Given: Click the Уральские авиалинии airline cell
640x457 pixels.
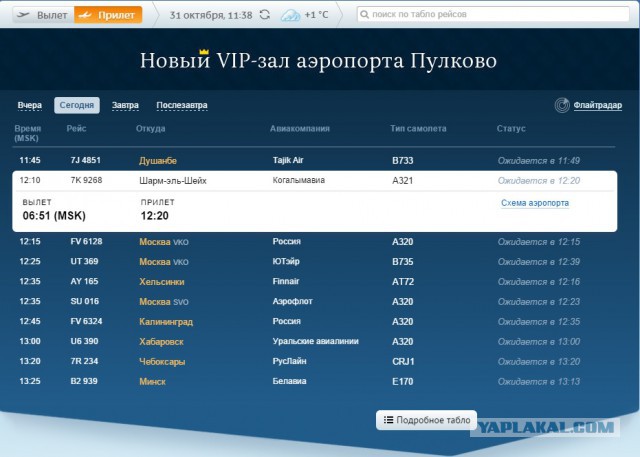Looking at the screenshot, I should pyautogui.click(x=316, y=342).
